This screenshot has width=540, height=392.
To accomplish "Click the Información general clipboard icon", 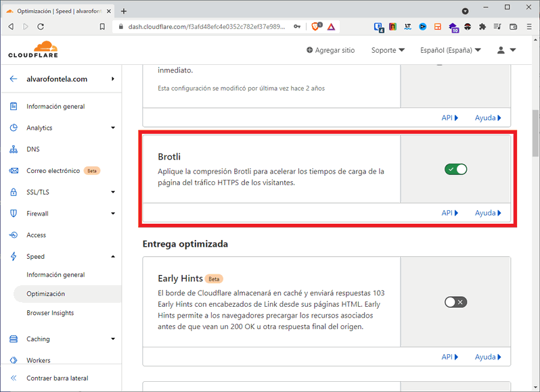I will [14, 106].
